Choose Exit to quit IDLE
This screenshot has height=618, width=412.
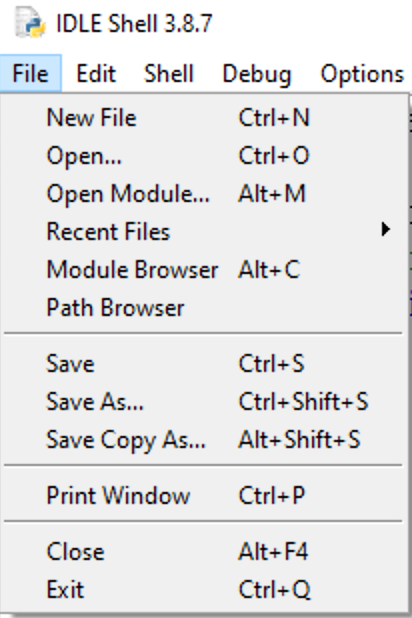tap(204, 590)
